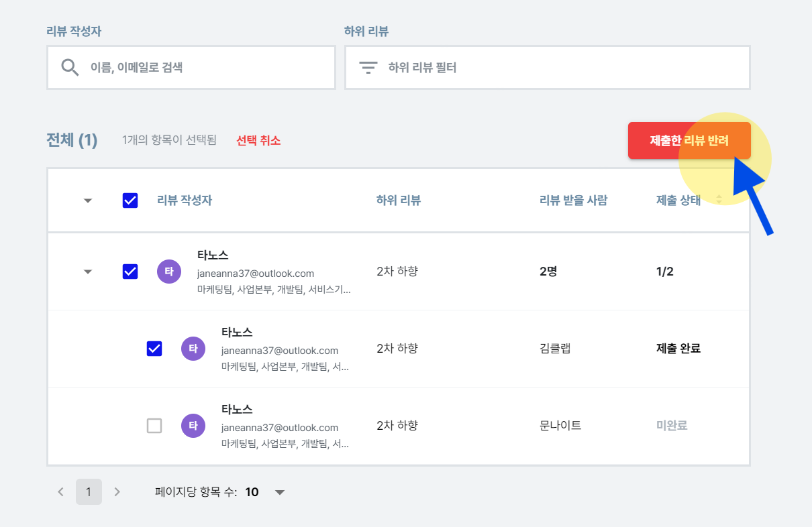
Task: Click the sub-review filter icon
Action: [368, 68]
